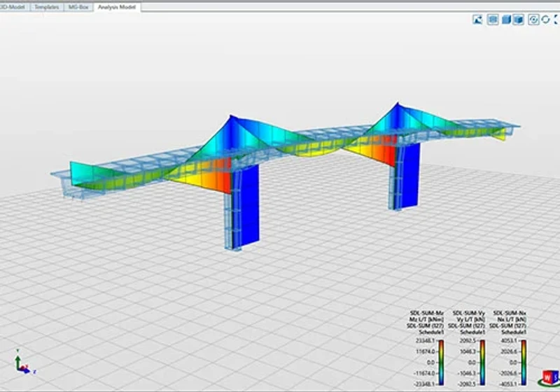This screenshot has width=560, height=392.
Task: Click the framed flat box view icon
Action: [493, 20]
